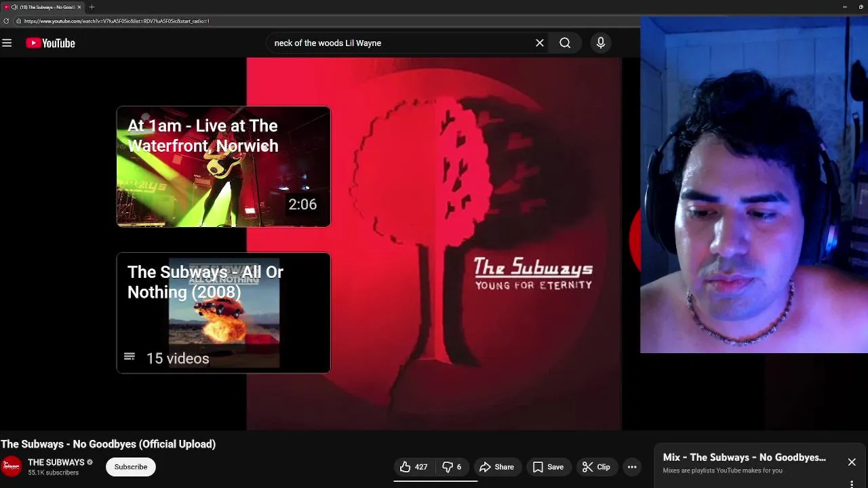This screenshot has width=868, height=488.
Task: Select the browser address bar URL
Action: click(117, 21)
